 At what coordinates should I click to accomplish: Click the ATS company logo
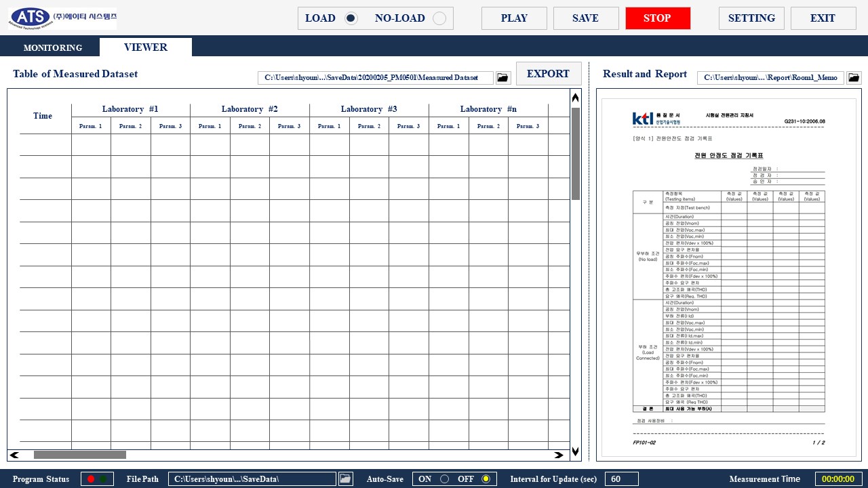tap(62, 19)
